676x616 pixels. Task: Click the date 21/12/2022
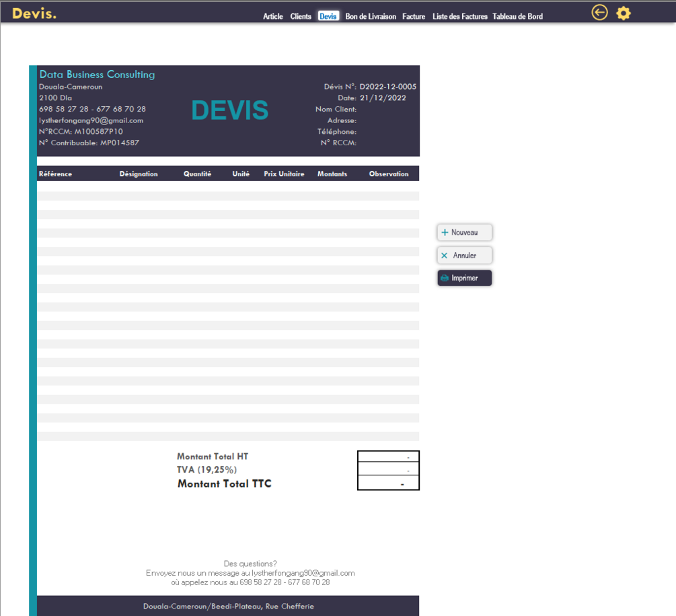383,98
